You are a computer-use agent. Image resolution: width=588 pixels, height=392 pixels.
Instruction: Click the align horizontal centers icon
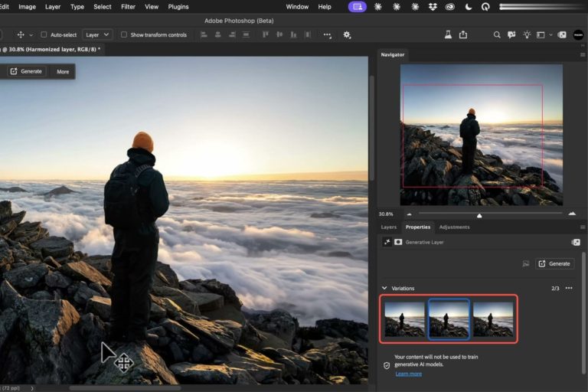click(218, 35)
